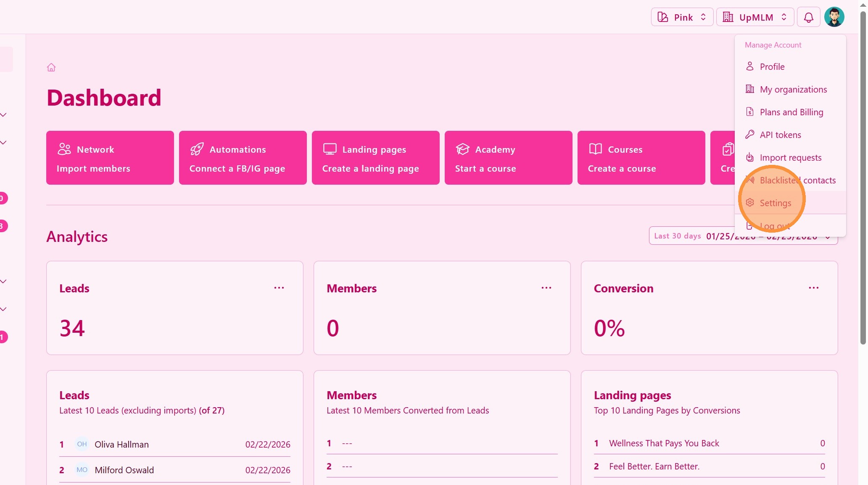Click the Landing pages monitor icon
This screenshot has height=485, width=868.
click(x=330, y=149)
